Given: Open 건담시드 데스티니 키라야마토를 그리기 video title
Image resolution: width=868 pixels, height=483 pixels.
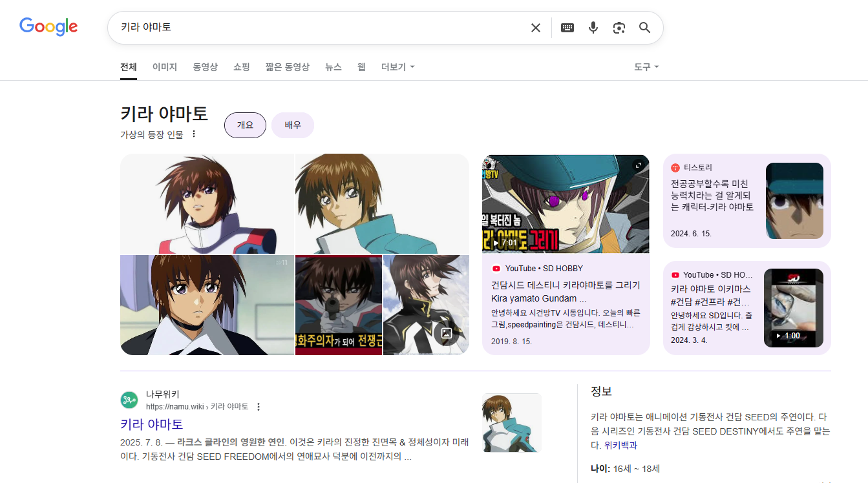Looking at the screenshot, I should point(566,292).
